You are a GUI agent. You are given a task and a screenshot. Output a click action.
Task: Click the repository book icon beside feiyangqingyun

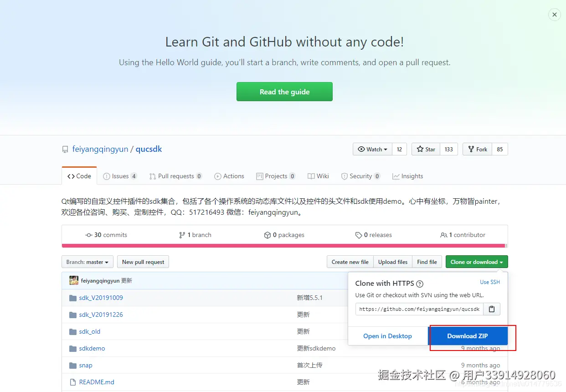tap(65, 150)
